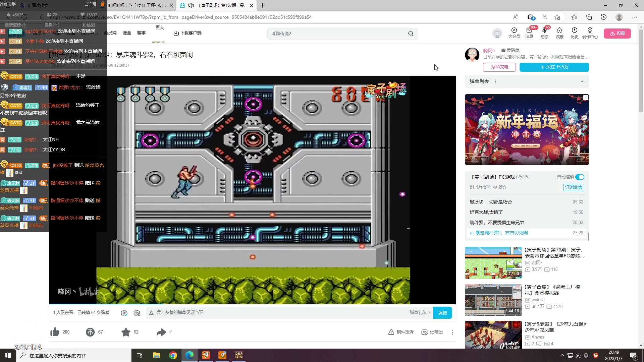Screen dimensions: 644x362
Task: Open 历史 history icon in header
Action: (x=575, y=33)
